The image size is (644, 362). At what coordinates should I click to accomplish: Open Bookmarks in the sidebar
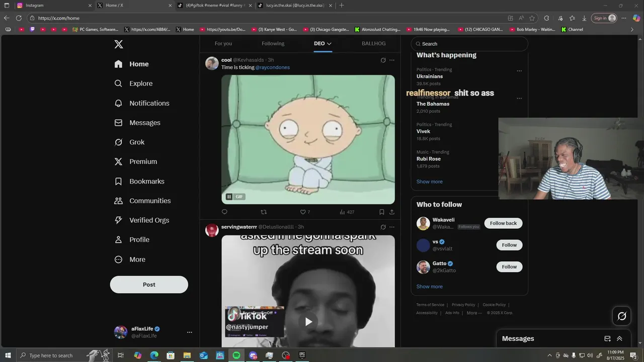[x=139, y=181]
